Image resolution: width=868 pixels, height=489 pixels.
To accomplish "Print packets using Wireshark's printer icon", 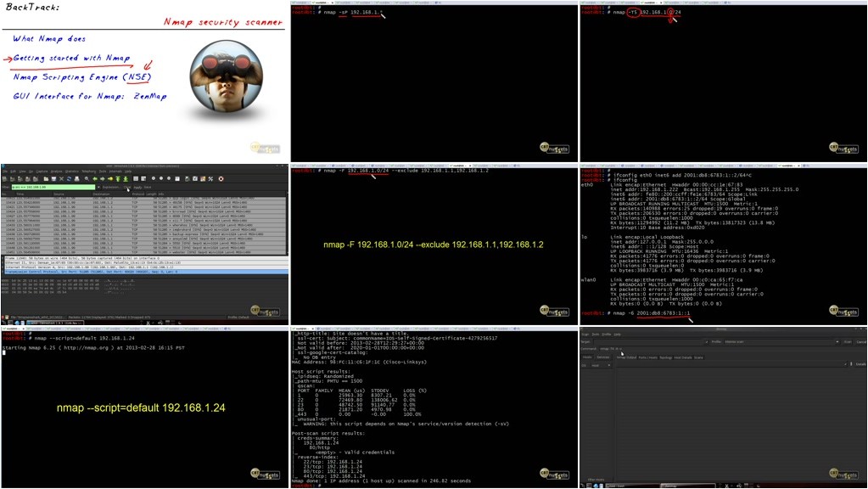I will 77,179.
